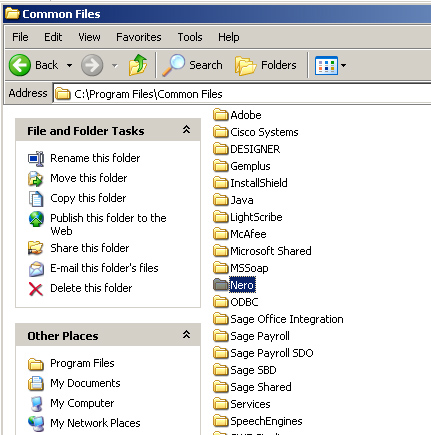Open the Views dropdown arrow

pyautogui.click(x=343, y=66)
